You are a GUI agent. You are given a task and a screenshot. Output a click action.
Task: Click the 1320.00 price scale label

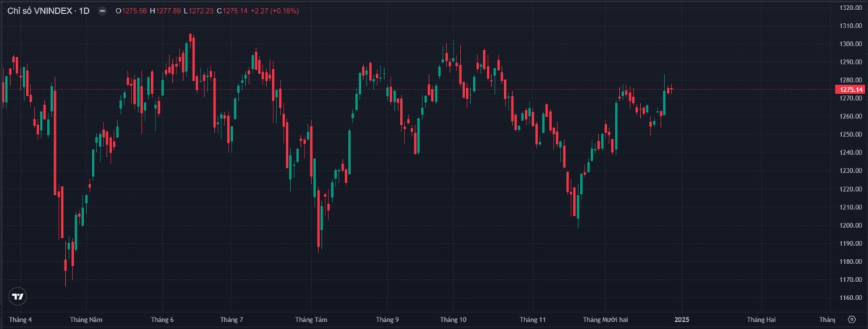click(x=850, y=7)
